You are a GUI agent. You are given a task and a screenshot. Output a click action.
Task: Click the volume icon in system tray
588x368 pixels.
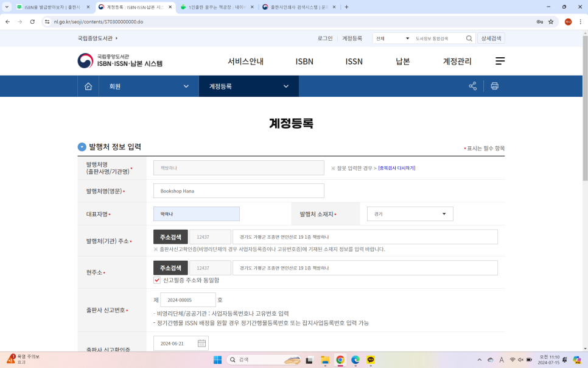pos(520,359)
